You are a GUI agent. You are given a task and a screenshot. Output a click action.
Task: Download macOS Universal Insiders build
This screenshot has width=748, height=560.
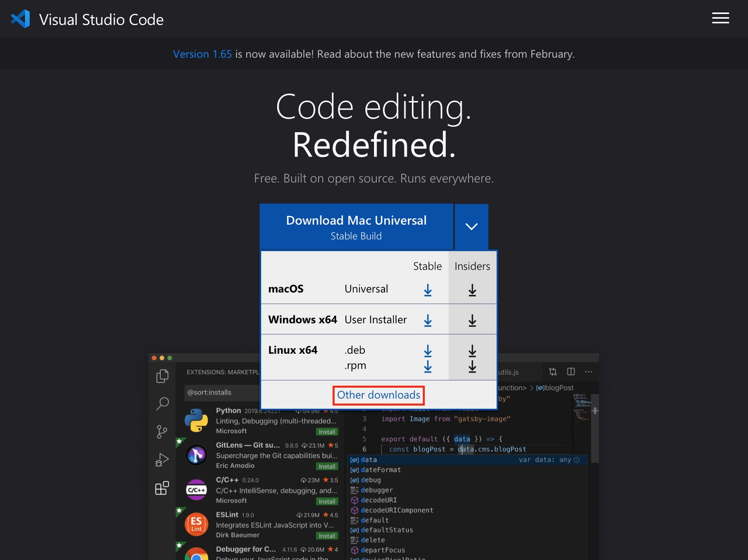click(x=472, y=290)
